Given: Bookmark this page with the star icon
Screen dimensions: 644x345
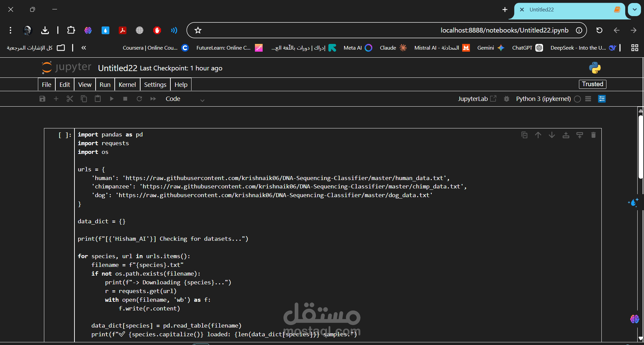Looking at the screenshot, I should (198, 30).
